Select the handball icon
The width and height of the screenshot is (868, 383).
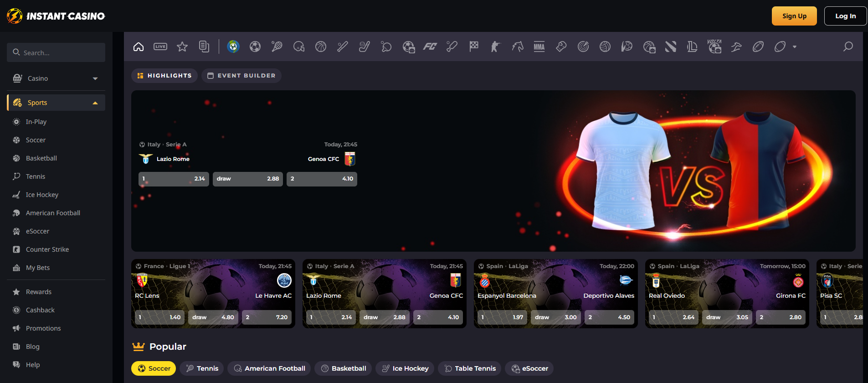coord(627,47)
